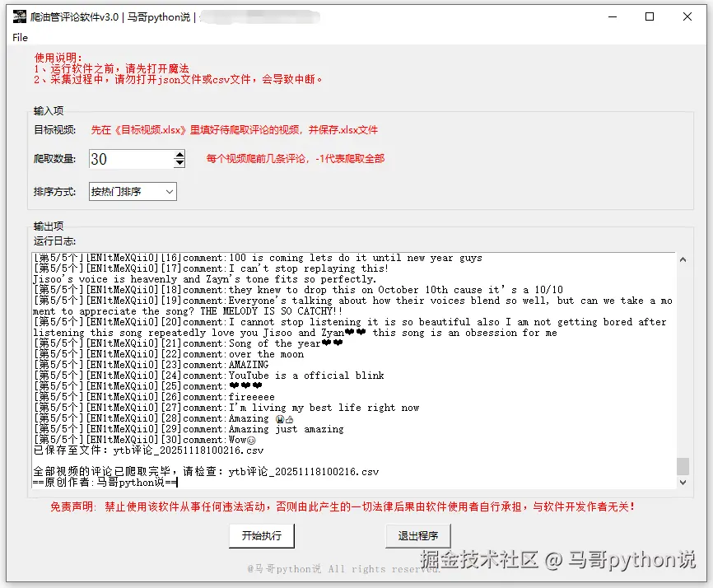Click the maximize button in the title bar

pos(649,16)
